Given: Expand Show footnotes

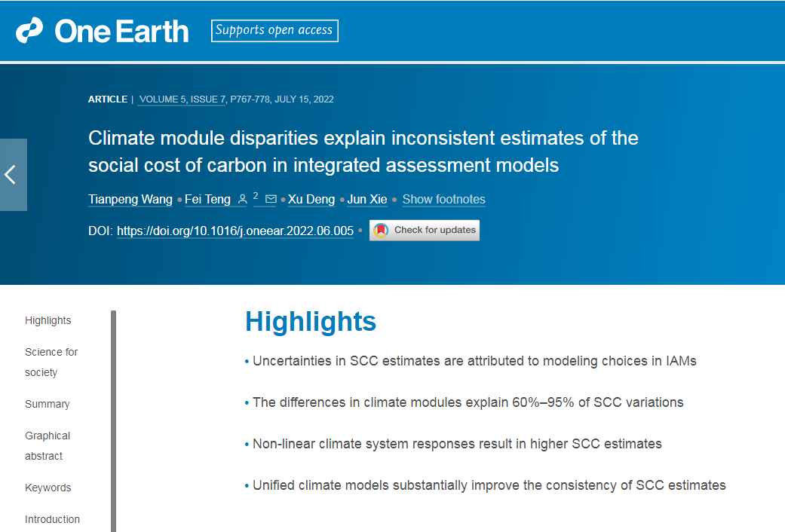Looking at the screenshot, I should pyautogui.click(x=443, y=199).
